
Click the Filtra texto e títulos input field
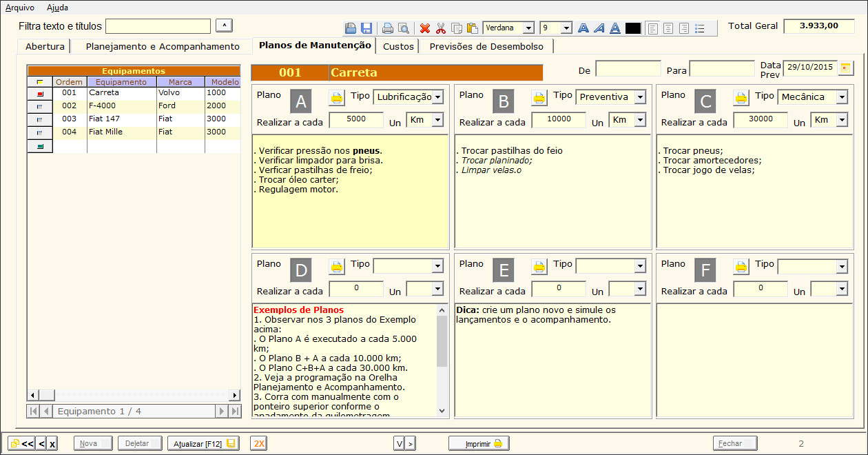coord(158,26)
